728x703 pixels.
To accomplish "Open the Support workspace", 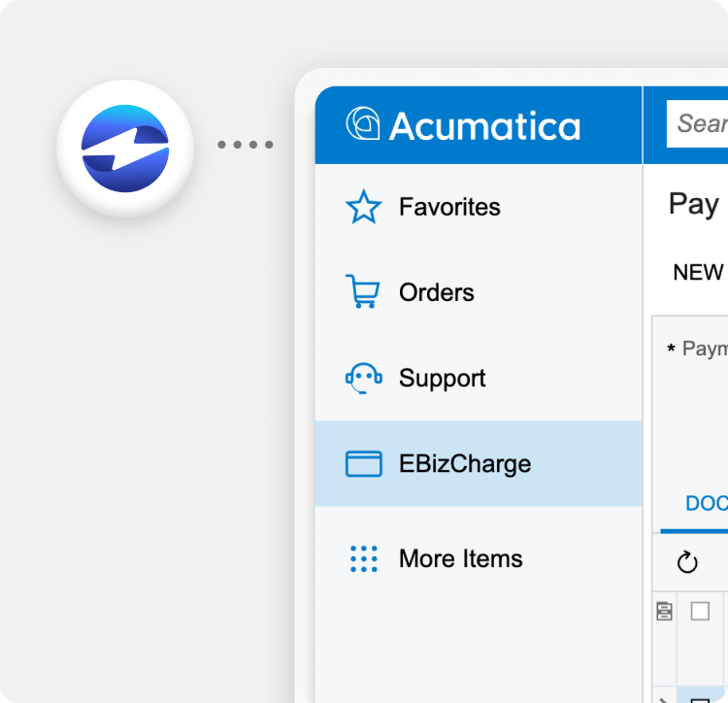I will pyautogui.click(x=479, y=378).
